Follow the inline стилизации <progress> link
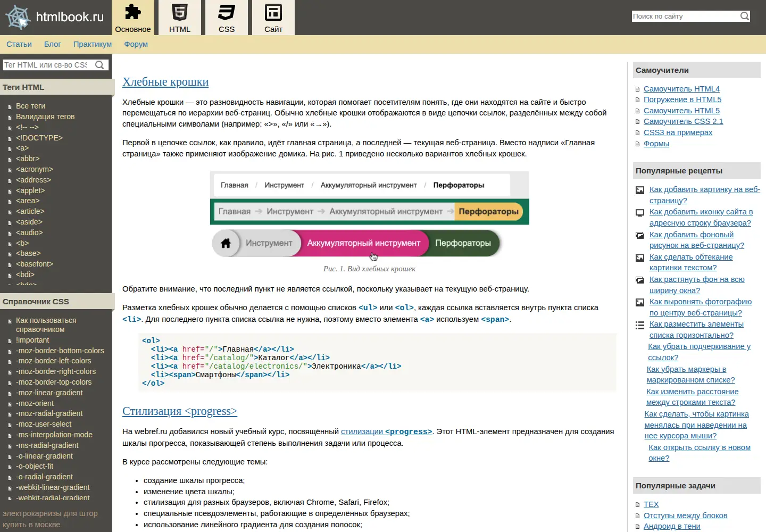The height and width of the screenshot is (532, 766). (x=386, y=431)
